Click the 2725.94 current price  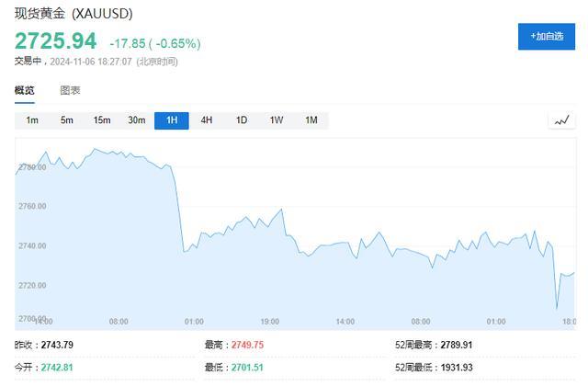55,41
